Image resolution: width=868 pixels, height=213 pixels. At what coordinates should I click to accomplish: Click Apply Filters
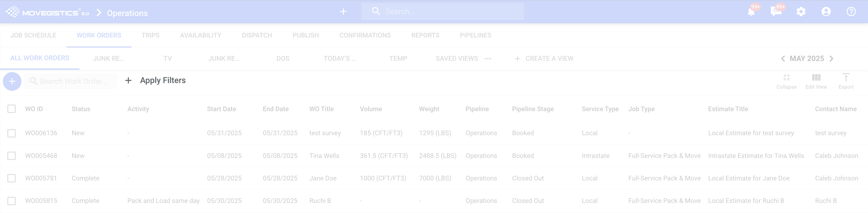click(x=163, y=81)
